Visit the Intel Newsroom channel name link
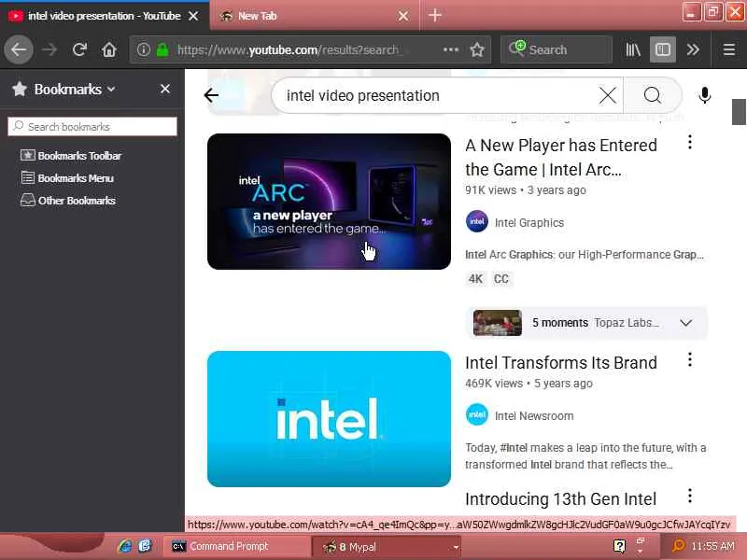The image size is (747, 560). (x=534, y=415)
